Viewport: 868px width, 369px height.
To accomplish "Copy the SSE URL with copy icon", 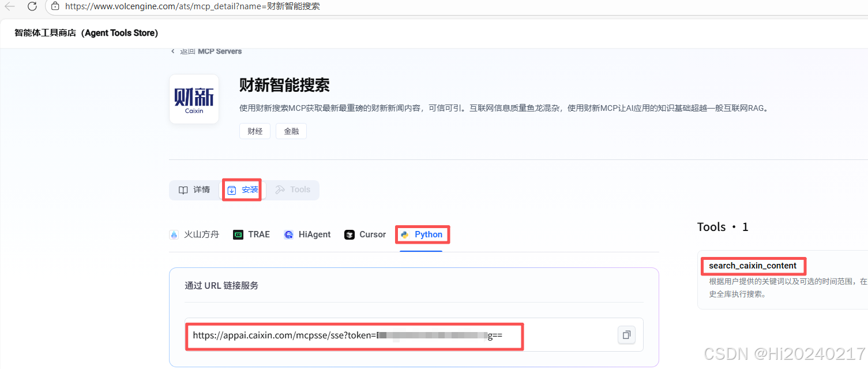I will 626,334.
